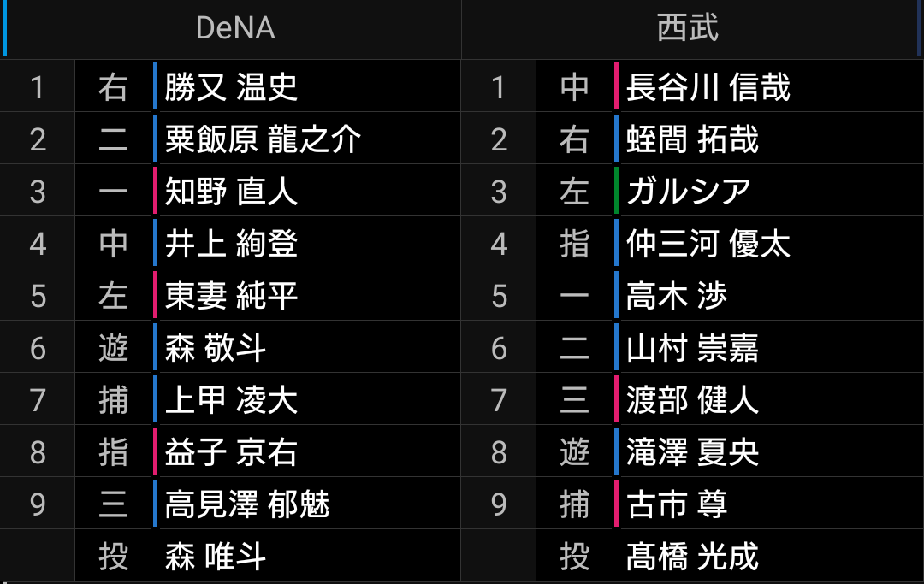Open 東妻 純平 profile
924x584 pixels.
point(231,296)
